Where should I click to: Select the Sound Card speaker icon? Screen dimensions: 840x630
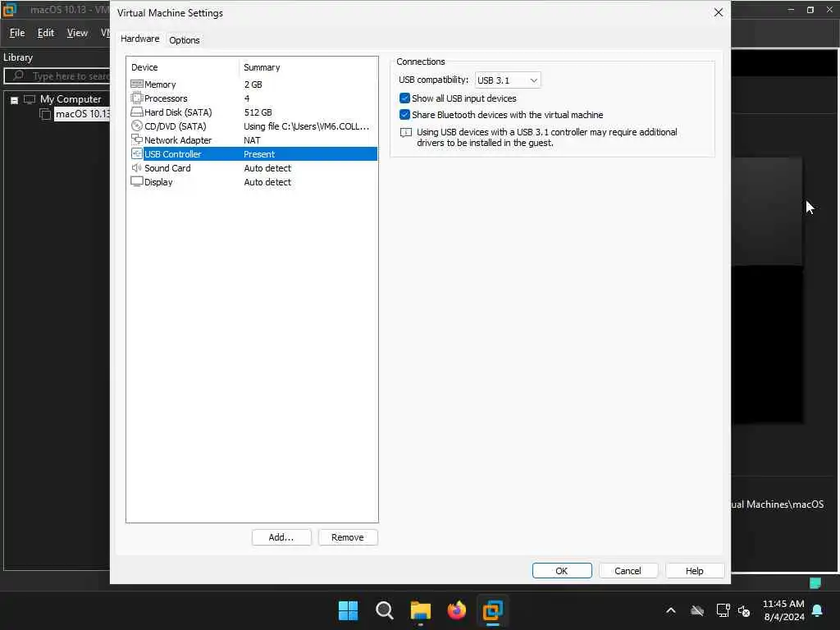(137, 167)
